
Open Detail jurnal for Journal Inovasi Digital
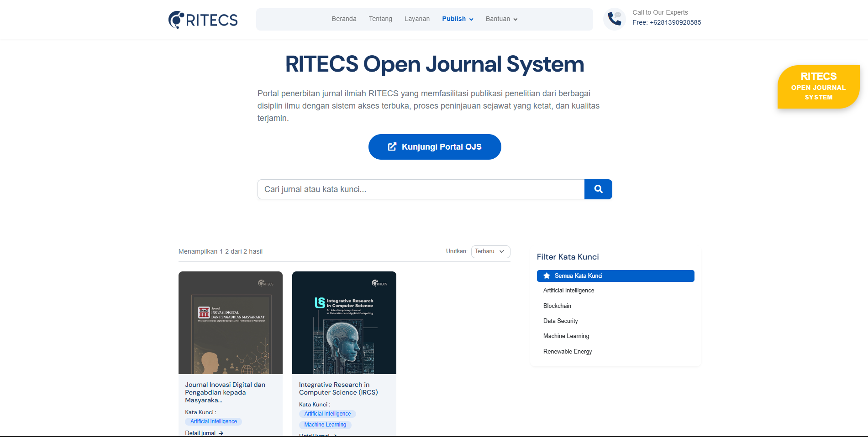pos(201,432)
